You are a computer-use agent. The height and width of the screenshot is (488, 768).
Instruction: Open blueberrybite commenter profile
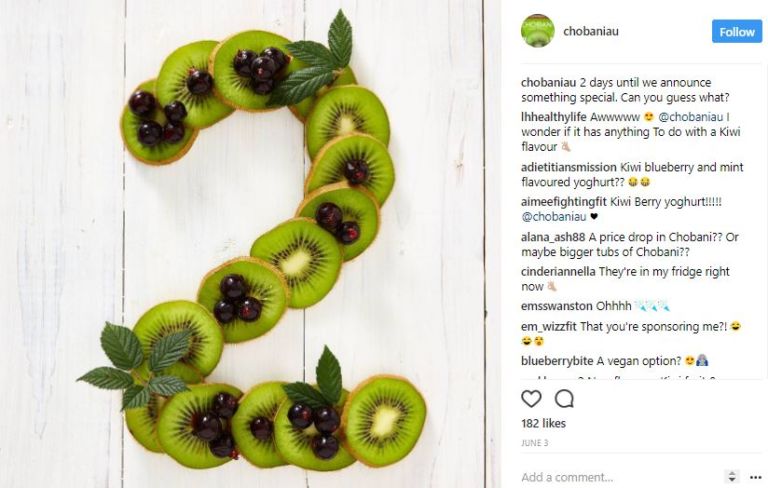557,361
